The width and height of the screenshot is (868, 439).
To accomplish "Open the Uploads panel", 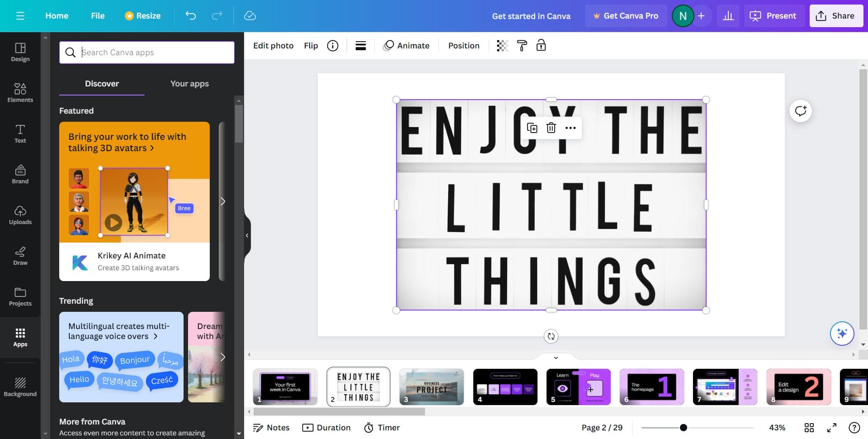I will [20, 214].
